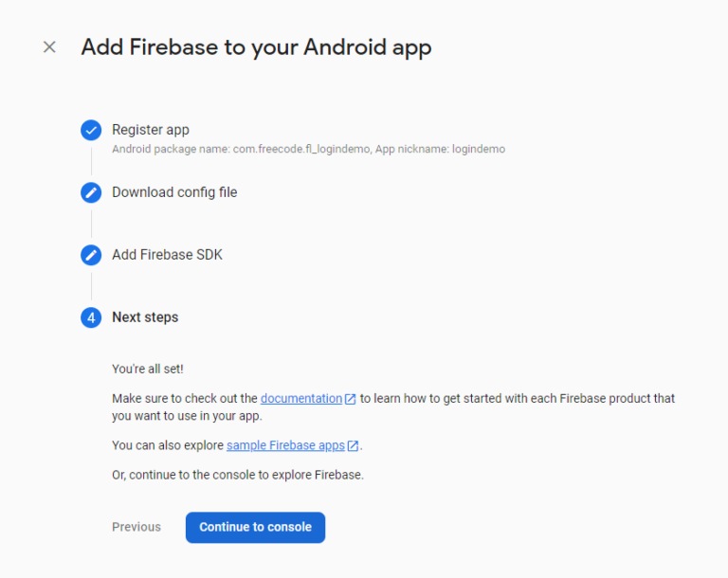The image size is (728, 578).
Task: Click the App nickname logindemo text
Action: 440,149
